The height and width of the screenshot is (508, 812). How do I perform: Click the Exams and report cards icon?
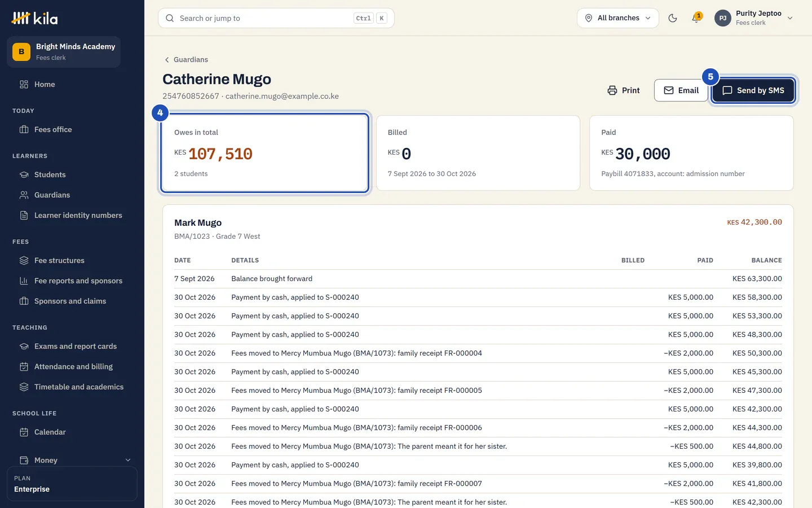[24, 346]
